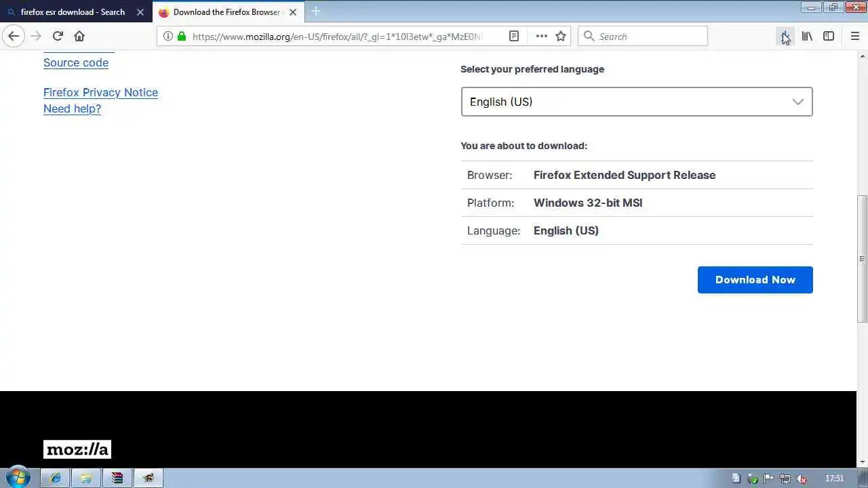Click Firefox Extended Support Release text
Screen dimensions: 868x488
[x=625, y=175]
